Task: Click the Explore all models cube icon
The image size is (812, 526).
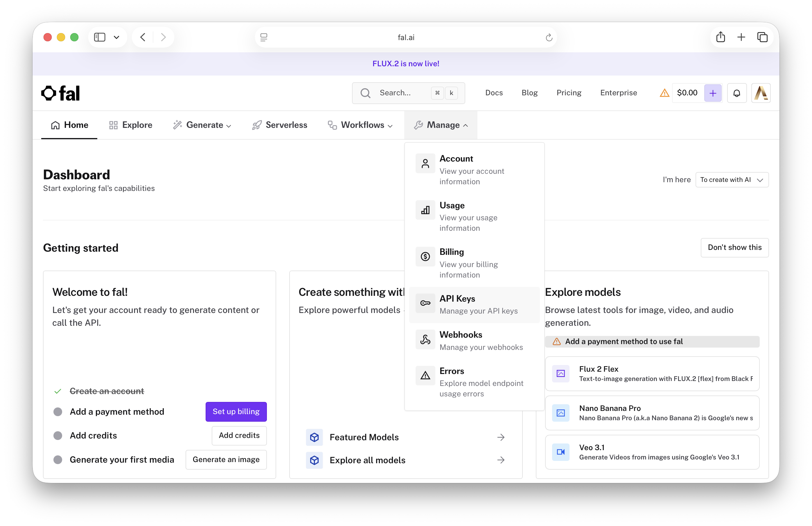Action: coord(314,460)
